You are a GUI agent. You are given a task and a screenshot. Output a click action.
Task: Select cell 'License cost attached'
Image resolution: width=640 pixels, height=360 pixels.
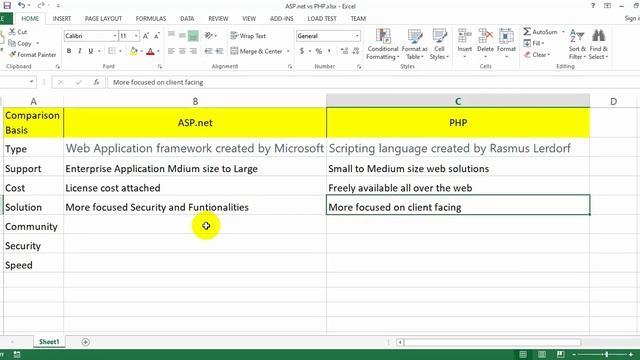click(x=195, y=188)
